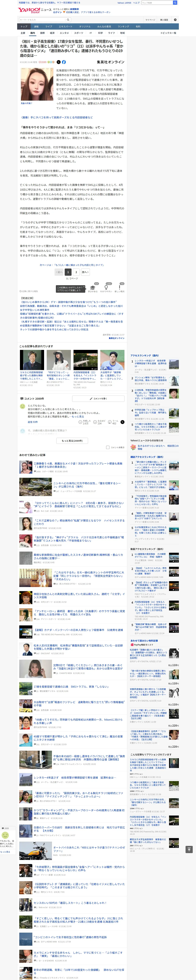Share the top comment on X
The height and width of the screenshot is (980, 196).
point(122,422)
